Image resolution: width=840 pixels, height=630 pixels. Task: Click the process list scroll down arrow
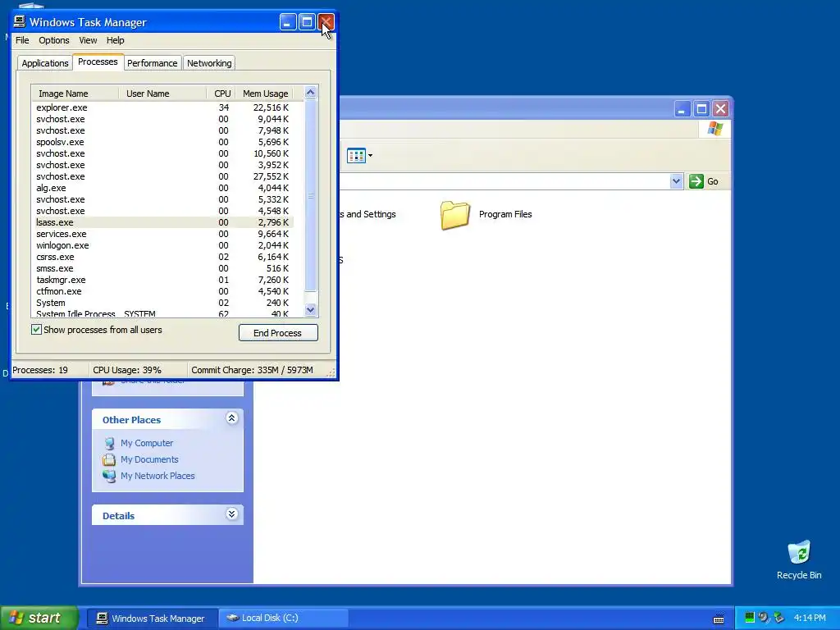311,309
